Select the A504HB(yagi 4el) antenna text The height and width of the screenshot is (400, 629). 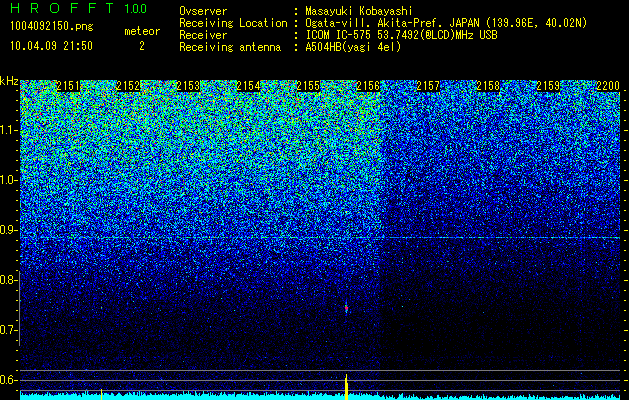[x=353, y=47]
